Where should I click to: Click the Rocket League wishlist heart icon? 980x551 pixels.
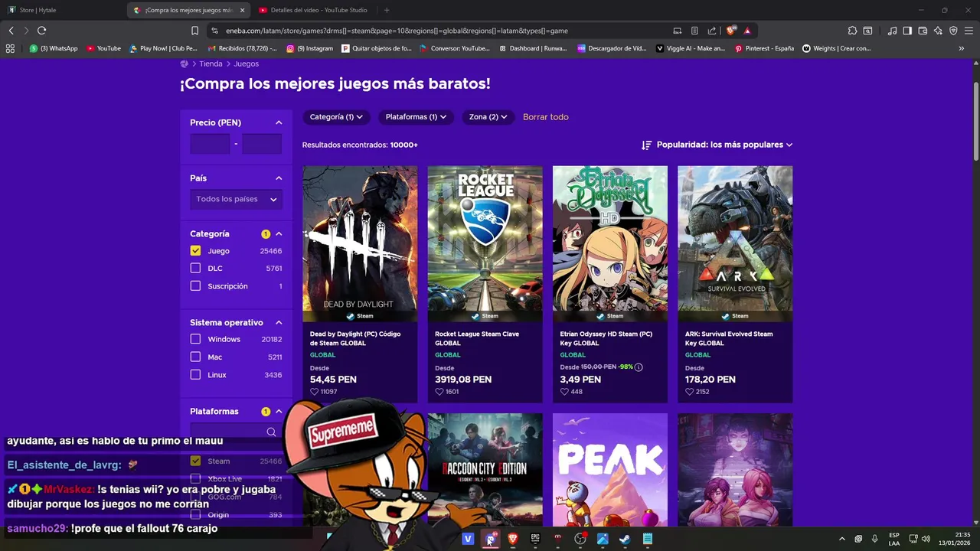pos(439,392)
